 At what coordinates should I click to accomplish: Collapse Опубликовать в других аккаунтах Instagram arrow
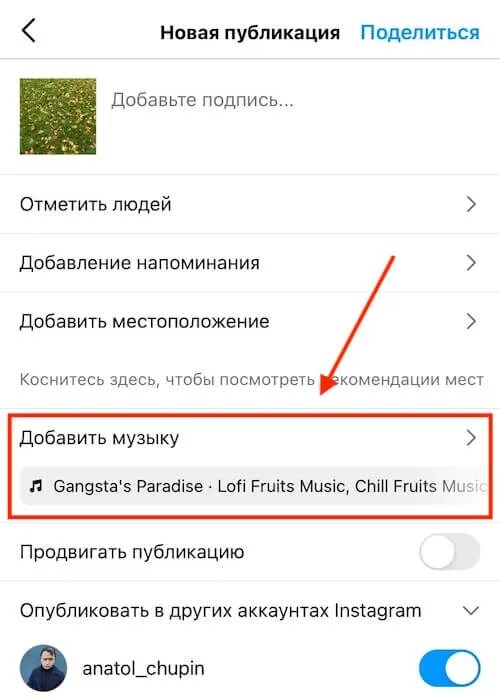[x=471, y=610]
